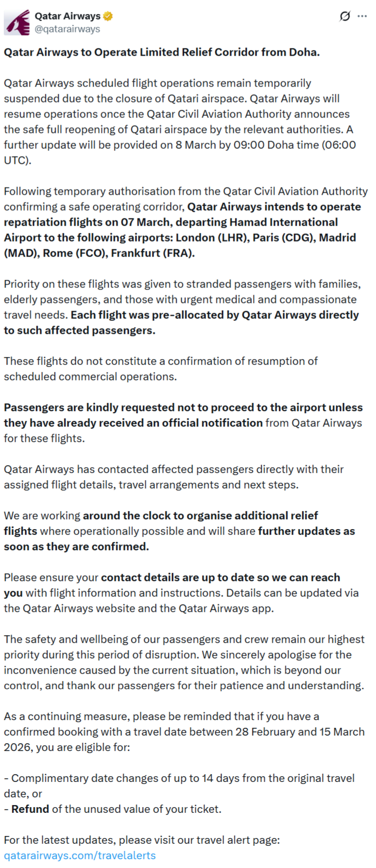
Task: Click the gold verified badge
Action: coord(108,16)
